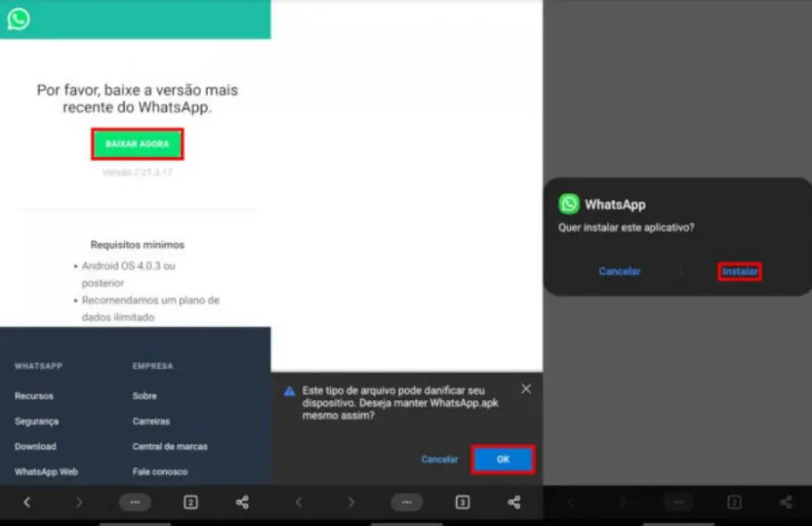Confirm keeping WhatsApp.apk with OK
Screen dimensions: 812x526
point(503,459)
